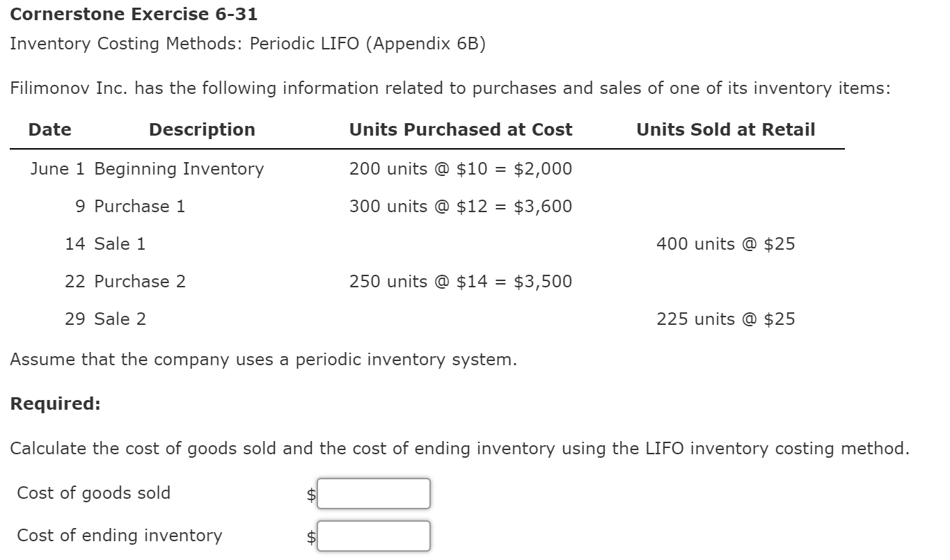Click the Cost of goods sold input field
The height and width of the screenshot is (560, 950).
tap(373, 493)
